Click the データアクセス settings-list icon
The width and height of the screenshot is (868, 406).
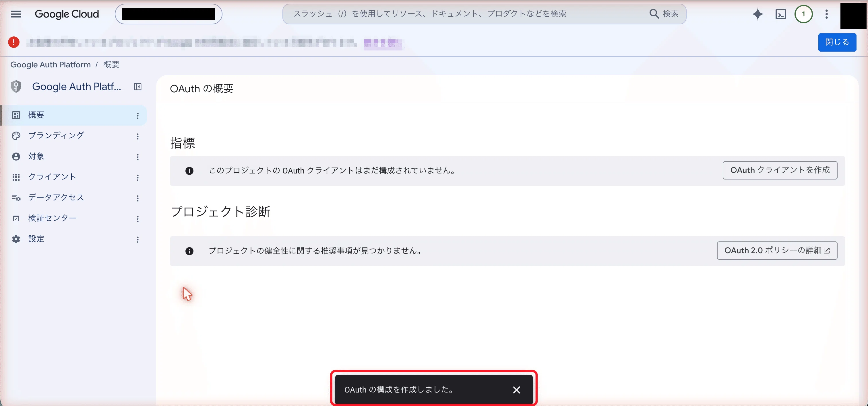click(x=16, y=198)
